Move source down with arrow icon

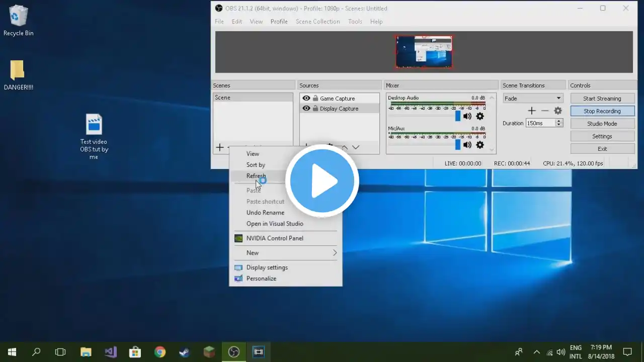click(356, 147)
